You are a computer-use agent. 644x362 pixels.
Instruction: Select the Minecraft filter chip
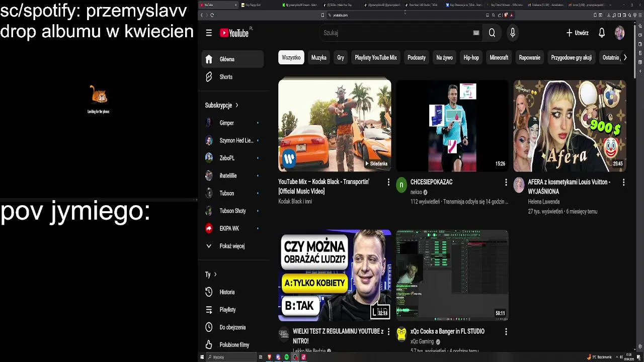click(499, 57)
